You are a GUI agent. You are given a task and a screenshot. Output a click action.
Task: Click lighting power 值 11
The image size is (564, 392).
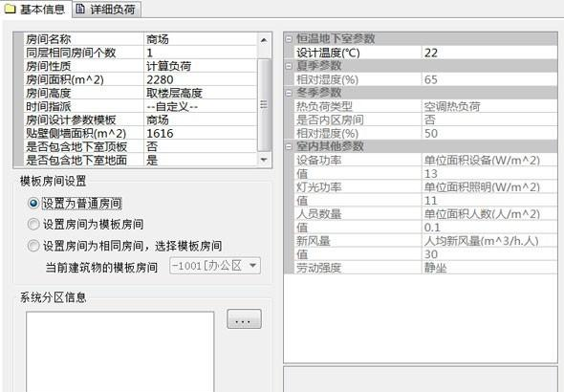(x=489, y=201)
